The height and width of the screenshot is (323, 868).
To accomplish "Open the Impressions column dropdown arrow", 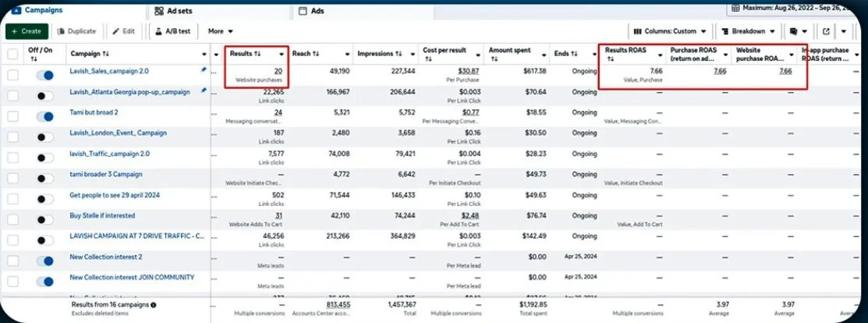I will coord(413,55).
